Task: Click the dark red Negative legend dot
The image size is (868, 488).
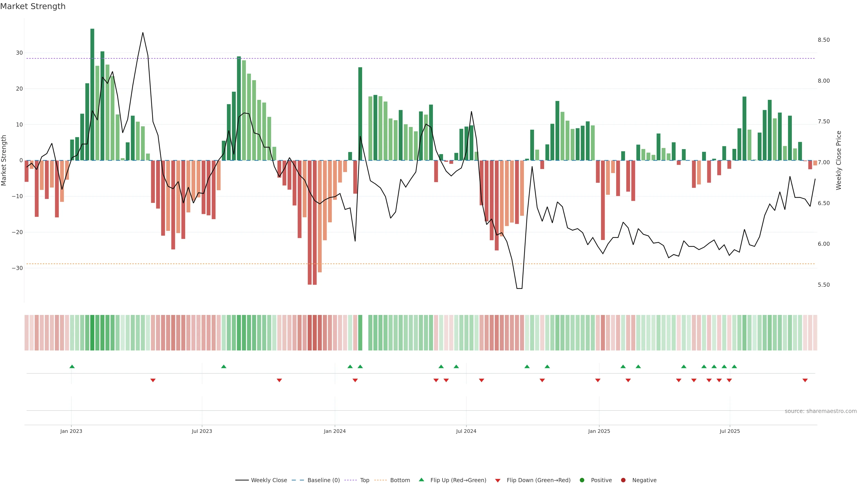Action: point(623,480)
